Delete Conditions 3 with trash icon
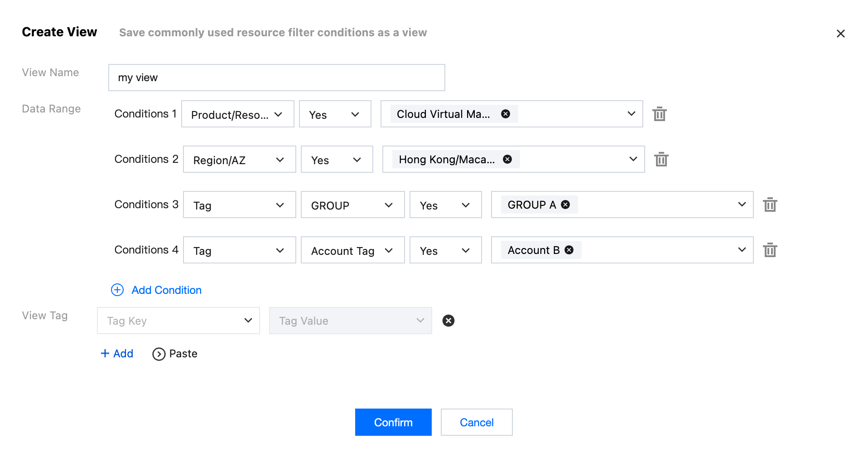The image size is (868, 458). (770, 205)
